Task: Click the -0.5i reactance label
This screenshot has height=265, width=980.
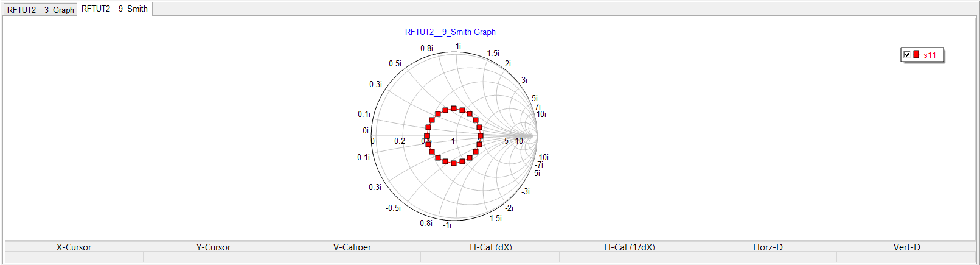Action: click(x=393, y=208)
